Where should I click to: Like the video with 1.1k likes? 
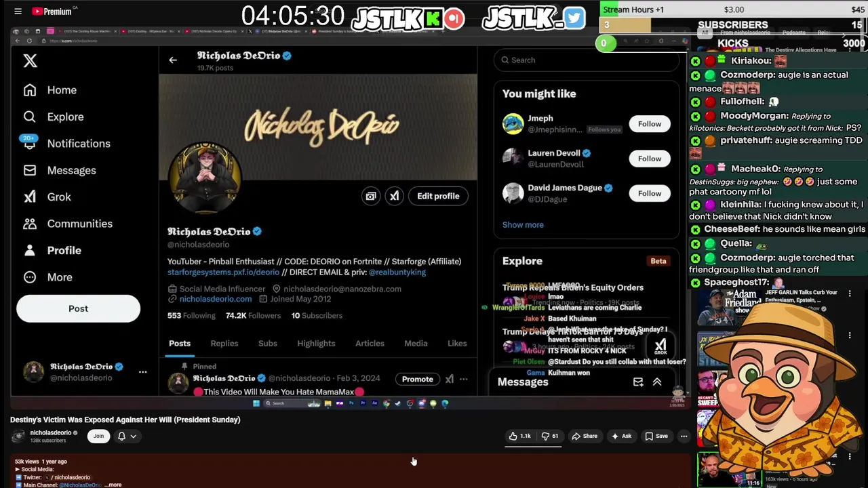(521, 436)
